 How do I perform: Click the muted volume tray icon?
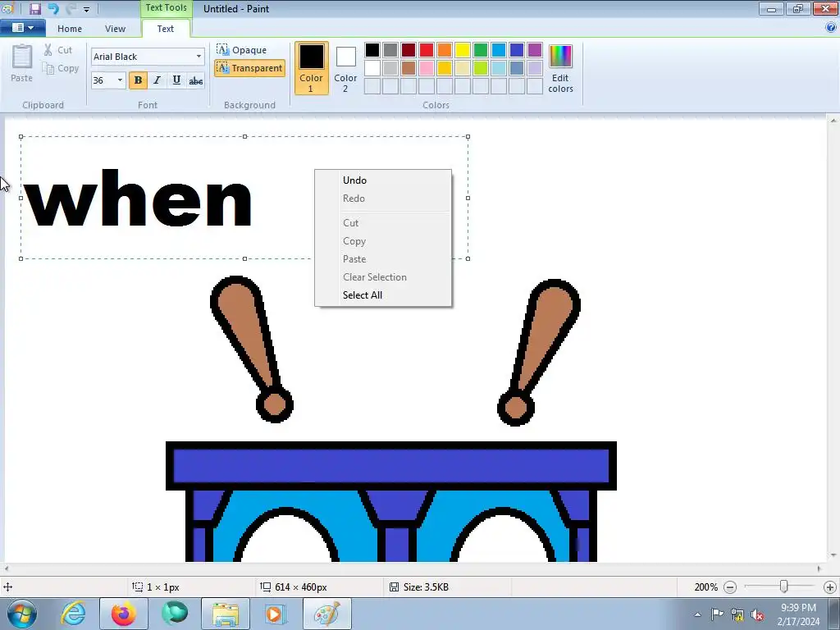coord(757,615)
